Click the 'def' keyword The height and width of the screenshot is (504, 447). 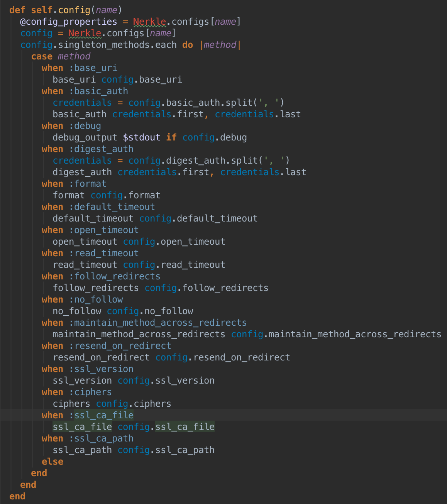[17, 10]
